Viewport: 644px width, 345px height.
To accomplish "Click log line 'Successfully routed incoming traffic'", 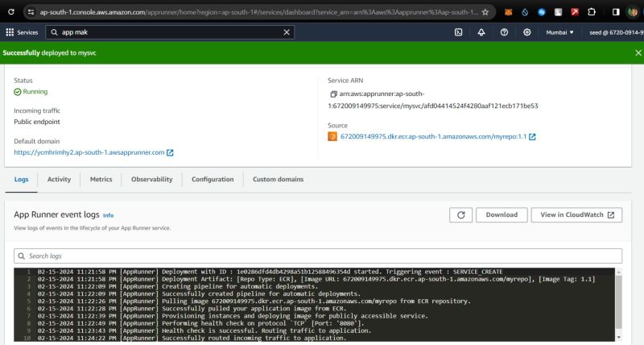I will pos(192,338).
